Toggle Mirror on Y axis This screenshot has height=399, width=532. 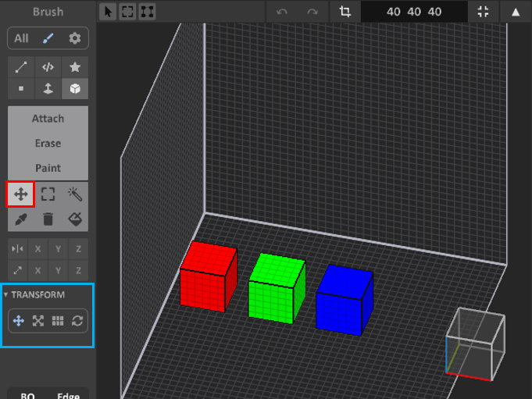click(x=58, y=249)
